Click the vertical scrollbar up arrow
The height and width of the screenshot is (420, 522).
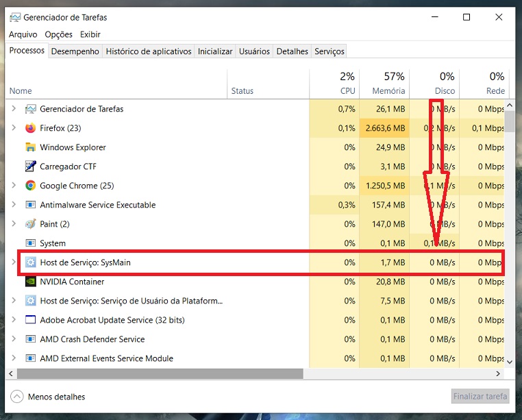510,106
